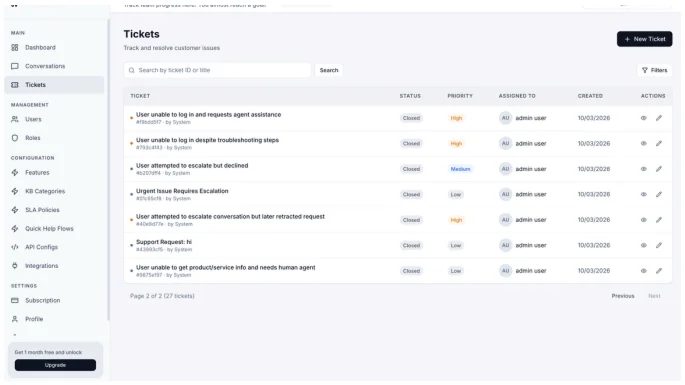Edit the 'needs human agent' ticket via pencil icon
This screenshot has height=385, width=685.
[659, 271]
